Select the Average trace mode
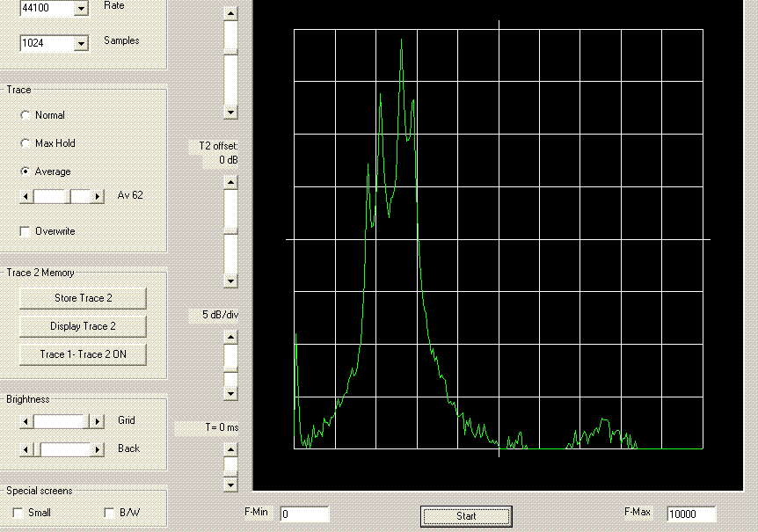This screenshot has width=758, height=532. pos(26,171)
